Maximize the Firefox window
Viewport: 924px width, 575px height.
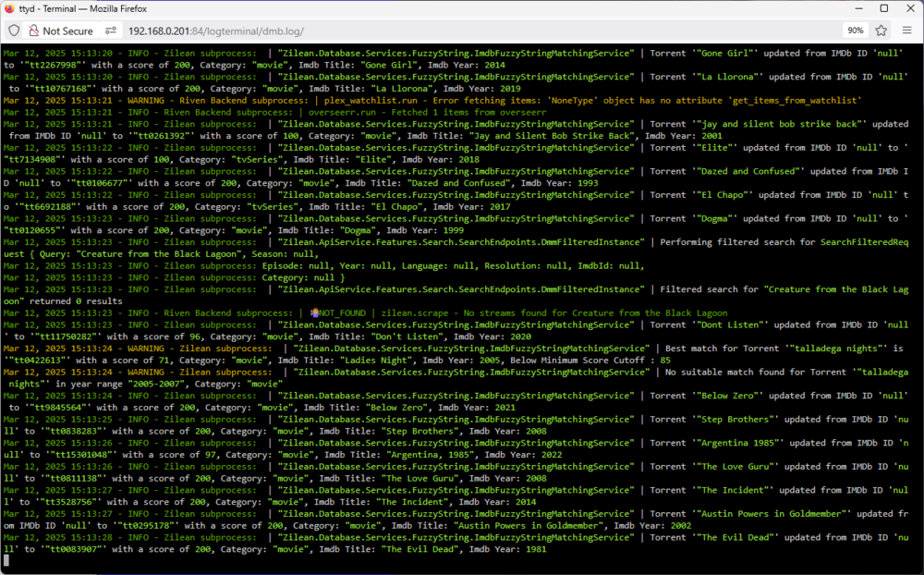tap(884, 8)
